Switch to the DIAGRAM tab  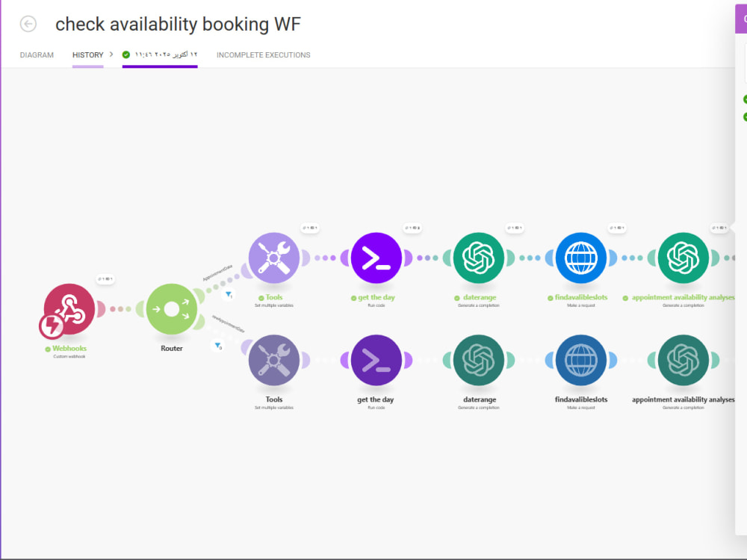tap(37, 55)
